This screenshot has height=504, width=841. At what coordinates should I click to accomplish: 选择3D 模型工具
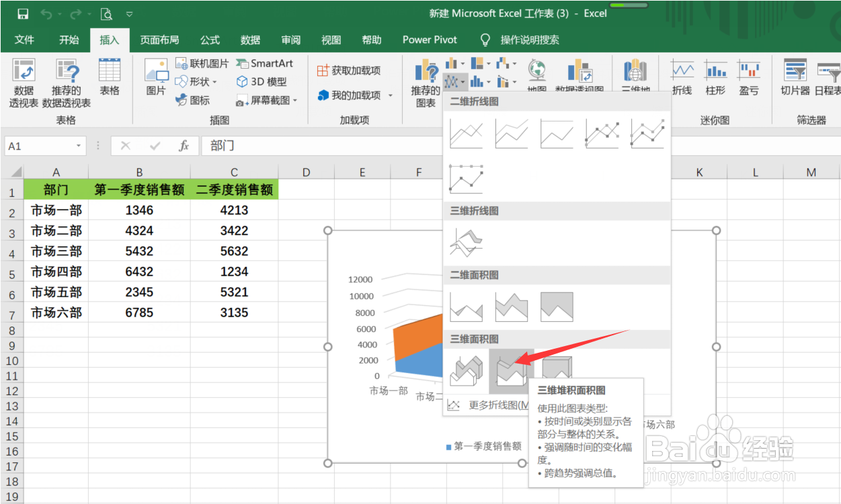point(257,81)
